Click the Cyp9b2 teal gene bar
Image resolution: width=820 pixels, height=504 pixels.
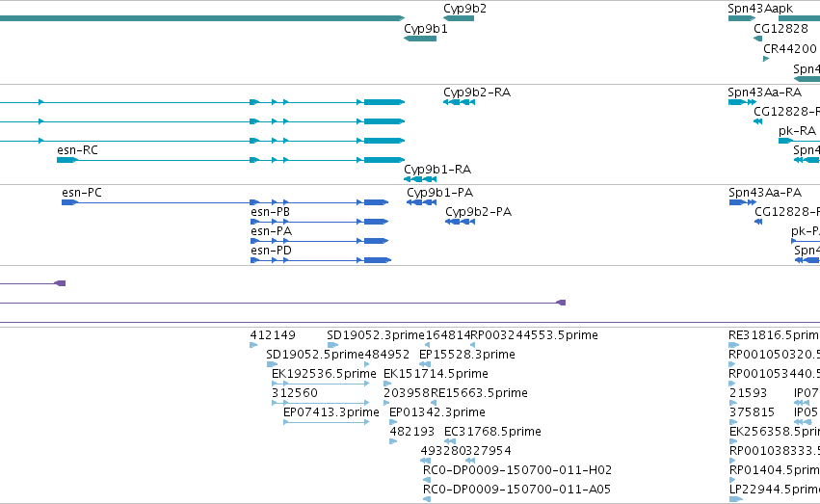(459, 18)
